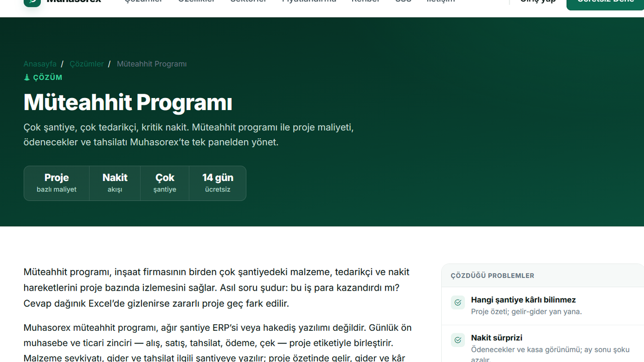Click the Hangi şantiye kârlı bilinmez title
This screenshot has height=362, width=644.
tap(523, 300)
